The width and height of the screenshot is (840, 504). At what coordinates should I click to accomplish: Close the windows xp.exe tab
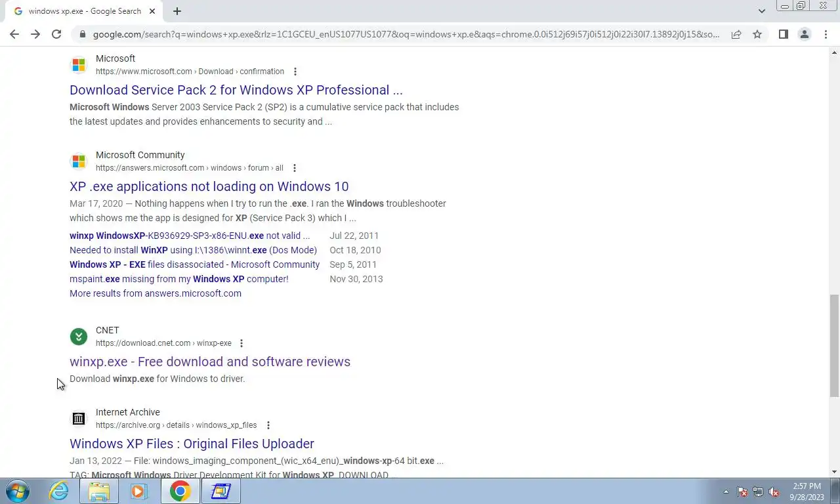click(x=152, y=11)
